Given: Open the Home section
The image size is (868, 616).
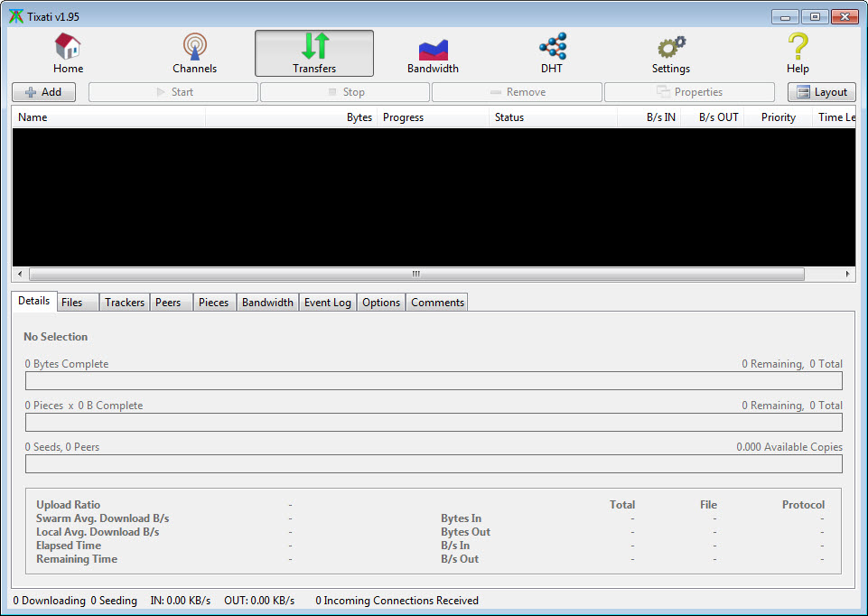Looking at the screenshot, I should click(68, 53).
